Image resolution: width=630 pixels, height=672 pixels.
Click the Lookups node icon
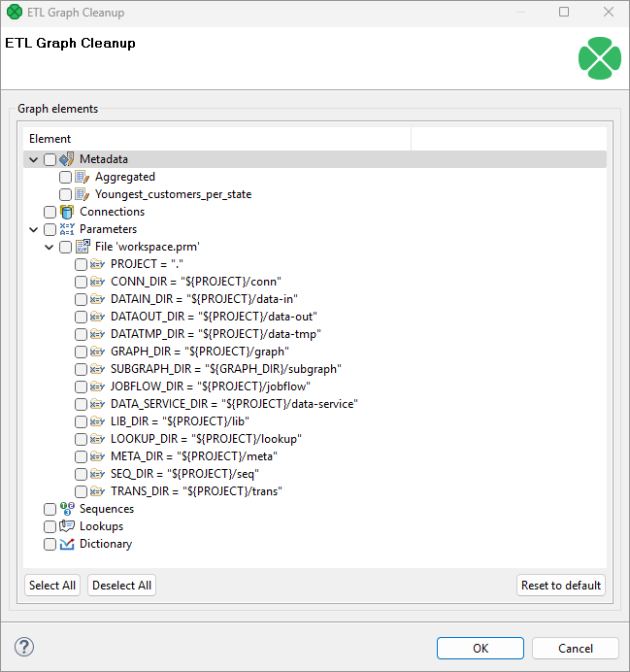pos(67,526)
